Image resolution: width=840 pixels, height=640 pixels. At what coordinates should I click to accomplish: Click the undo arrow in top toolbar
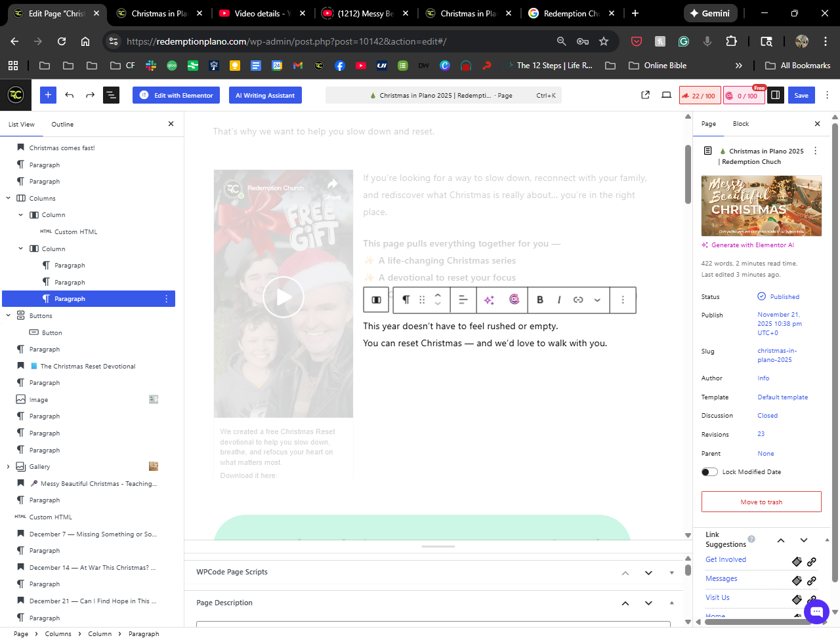70,95
